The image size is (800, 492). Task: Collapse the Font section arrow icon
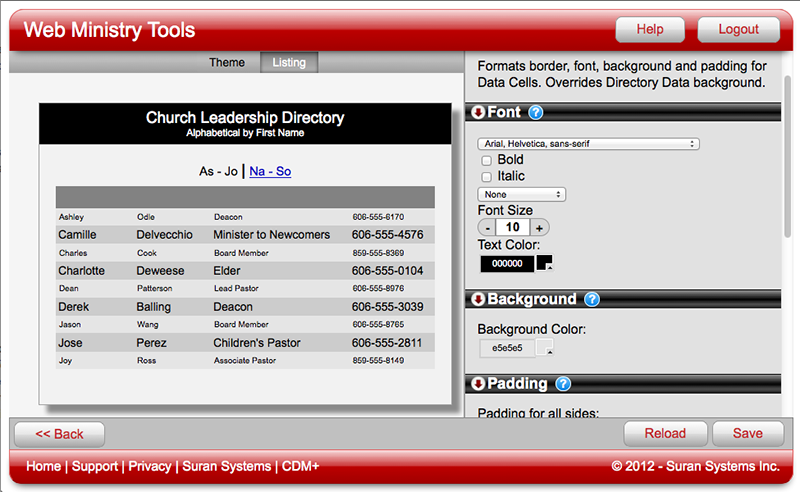coord(478,113)
